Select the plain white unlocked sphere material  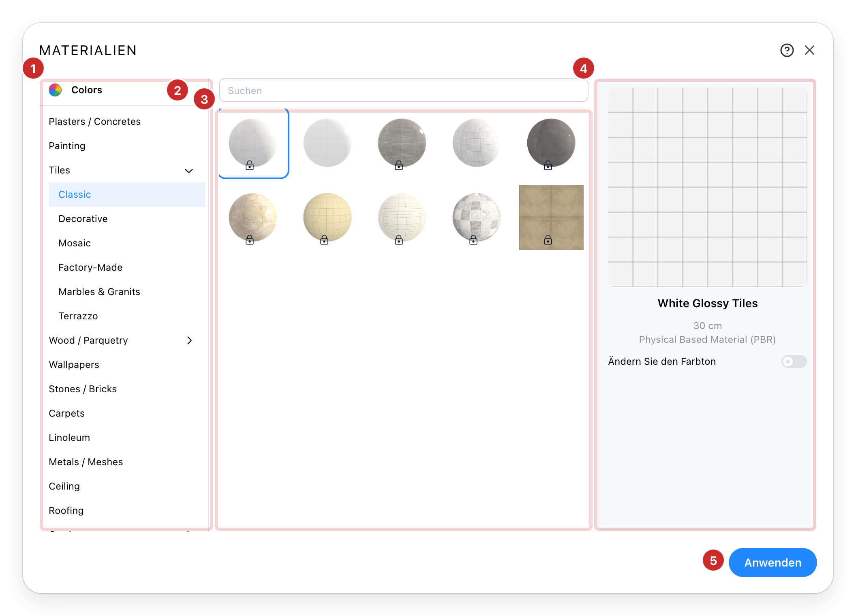click(327, 143)
